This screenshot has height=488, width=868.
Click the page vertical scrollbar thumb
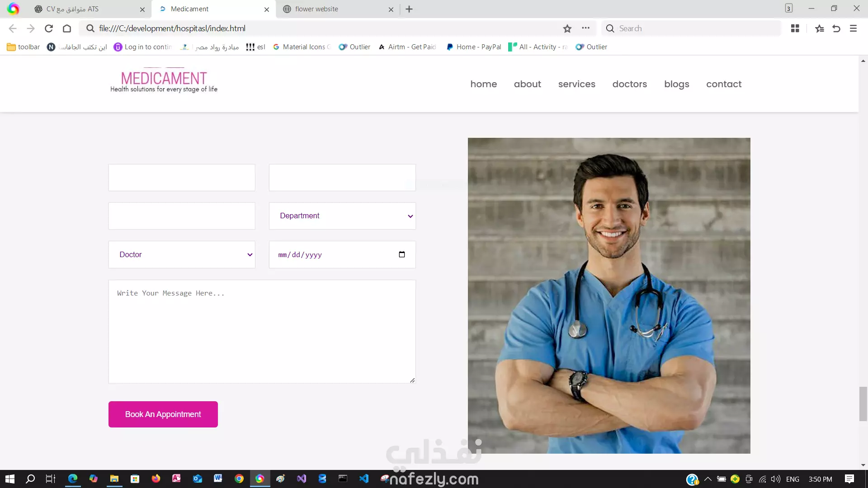tap(863, 404)
